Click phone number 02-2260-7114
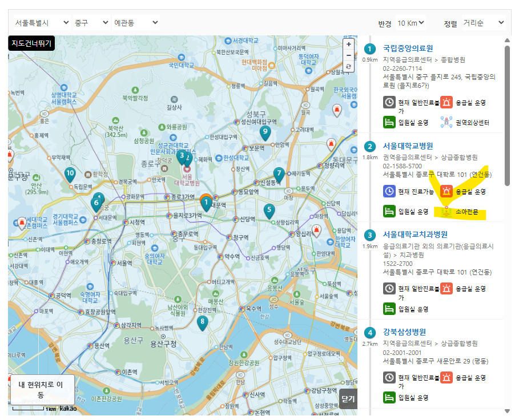The width and height of the screenshot is (519, 420). click(x=403, y=68)
